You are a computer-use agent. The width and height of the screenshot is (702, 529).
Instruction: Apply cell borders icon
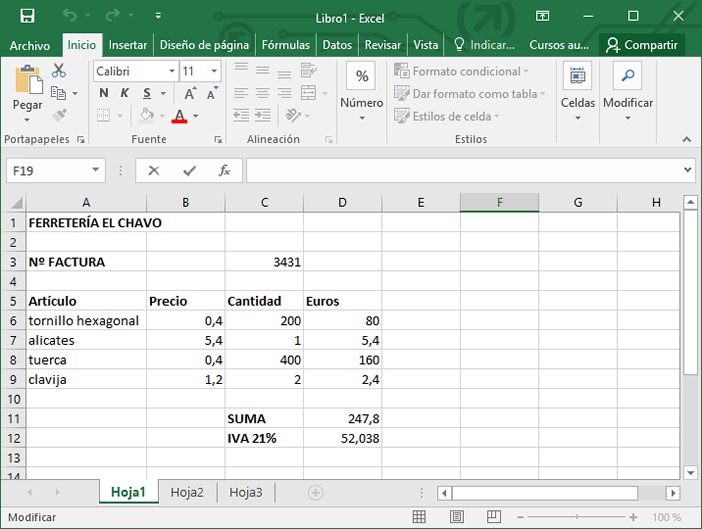point(103,115)
